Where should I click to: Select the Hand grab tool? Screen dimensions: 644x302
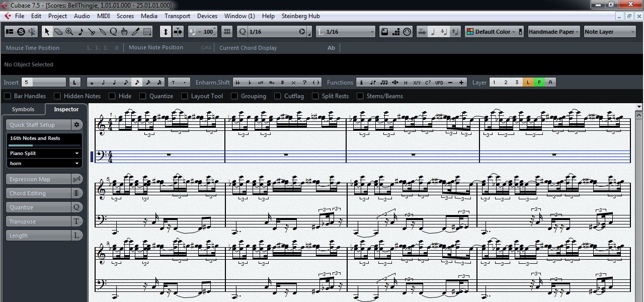[x=124, y=32]
